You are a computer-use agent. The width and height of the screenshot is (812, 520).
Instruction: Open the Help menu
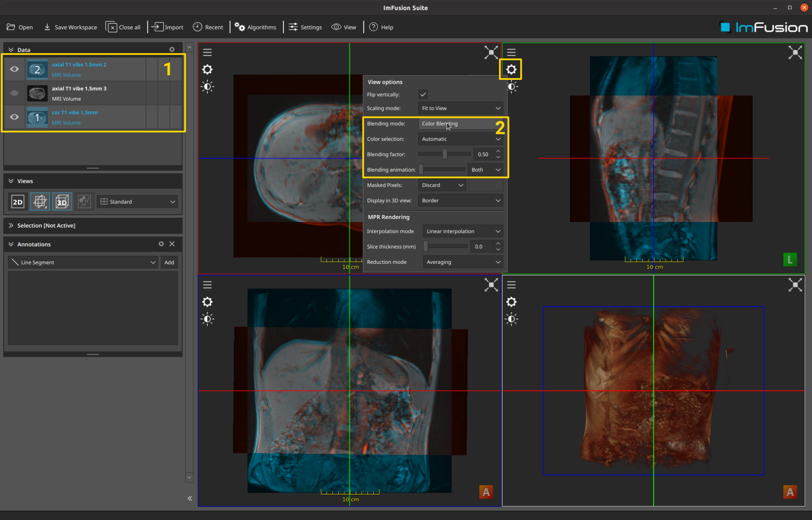tap(381, 27)
